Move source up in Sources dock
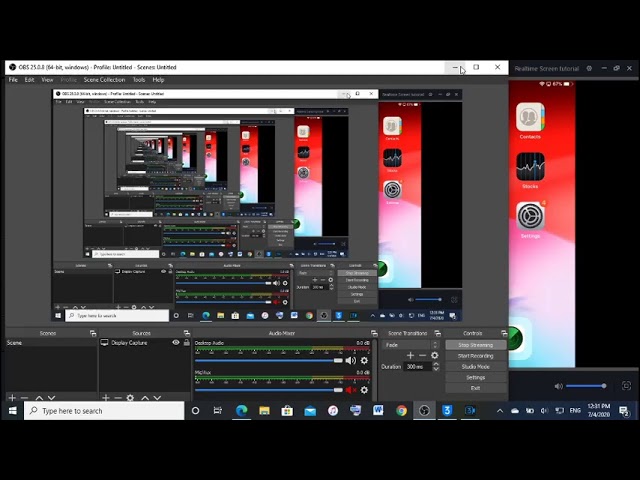 tap(145, 398)
